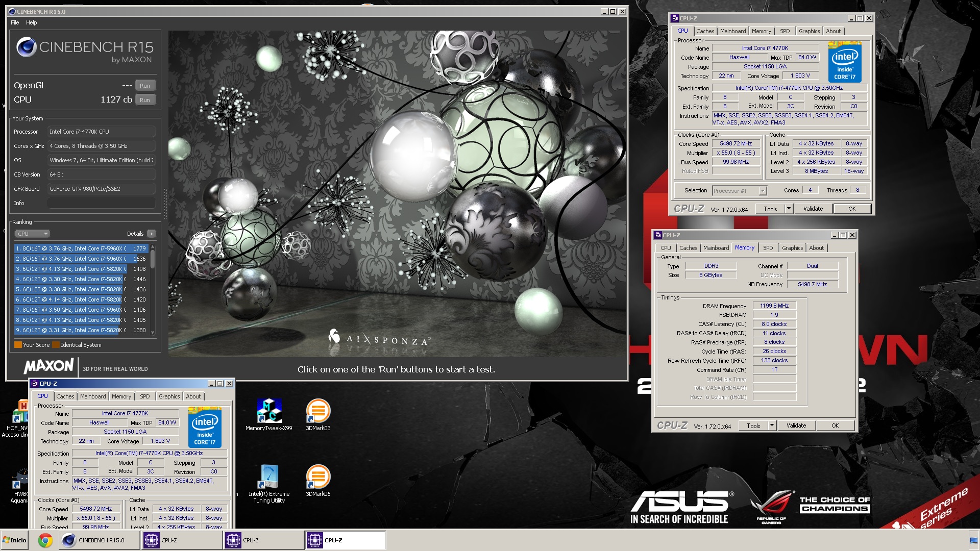Open the CPU ranking type dropdown
The image size is (980, 551).
click(32, 234)
